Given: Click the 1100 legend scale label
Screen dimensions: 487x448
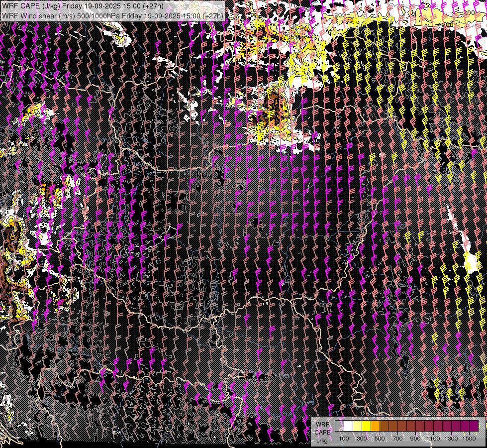Looking at the screenshot, I should [x=433, y=439].
